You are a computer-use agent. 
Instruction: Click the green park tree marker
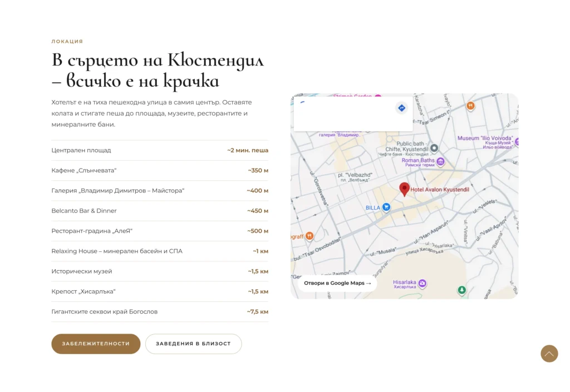coord(461,290)
